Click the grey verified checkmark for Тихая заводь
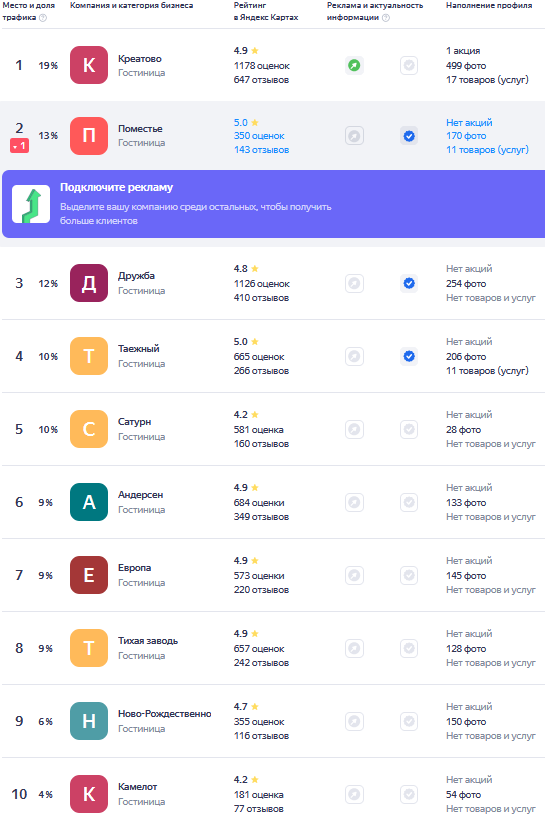This screenshot has height=825, width=545. [409, 648]
